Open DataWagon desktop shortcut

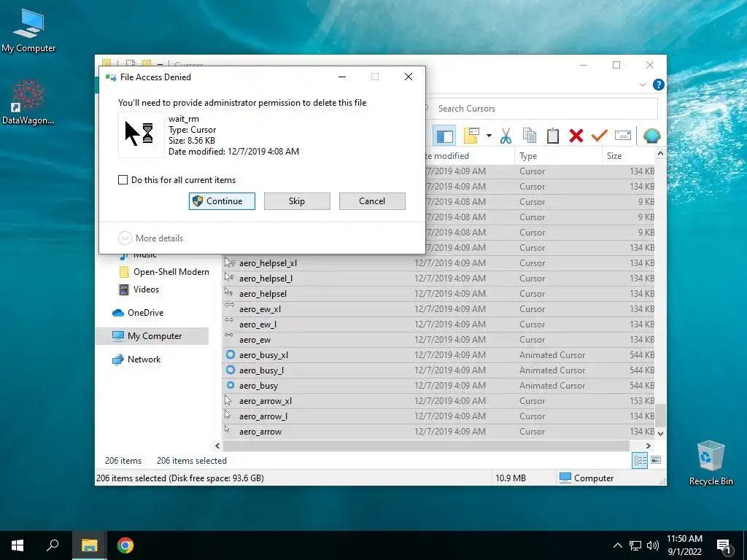click(28, 102)
